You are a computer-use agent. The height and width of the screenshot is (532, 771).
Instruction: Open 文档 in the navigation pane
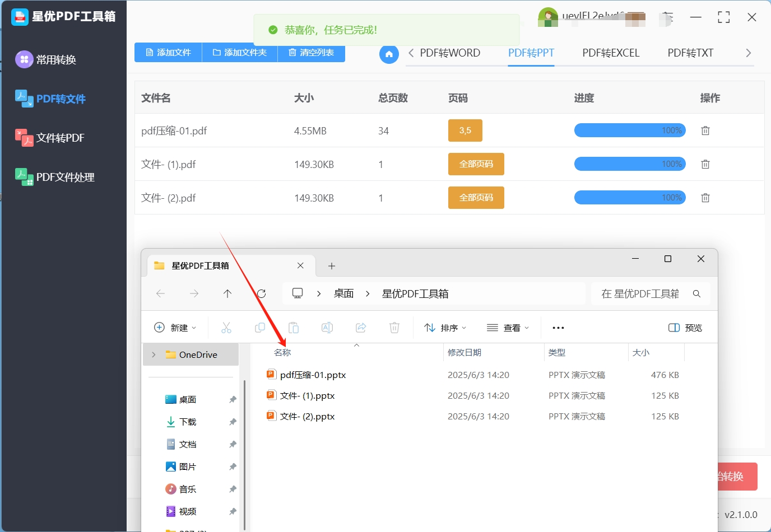pyautogui.click(x=188, y=444)
